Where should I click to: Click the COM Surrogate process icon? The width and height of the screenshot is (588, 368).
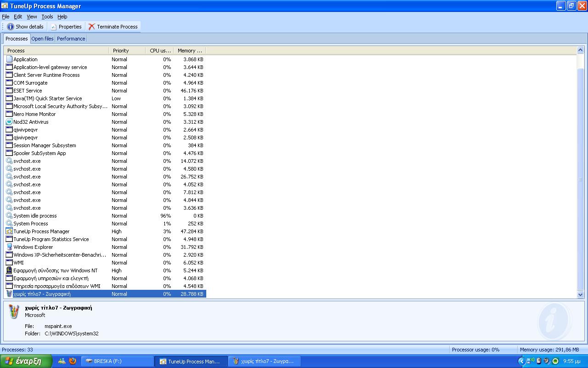(9, 83)
